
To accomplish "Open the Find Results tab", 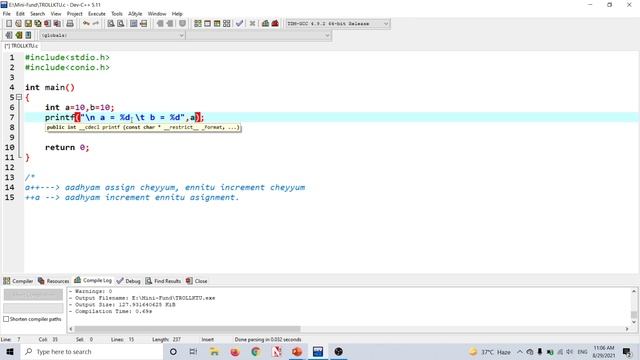I will [163, 281].
